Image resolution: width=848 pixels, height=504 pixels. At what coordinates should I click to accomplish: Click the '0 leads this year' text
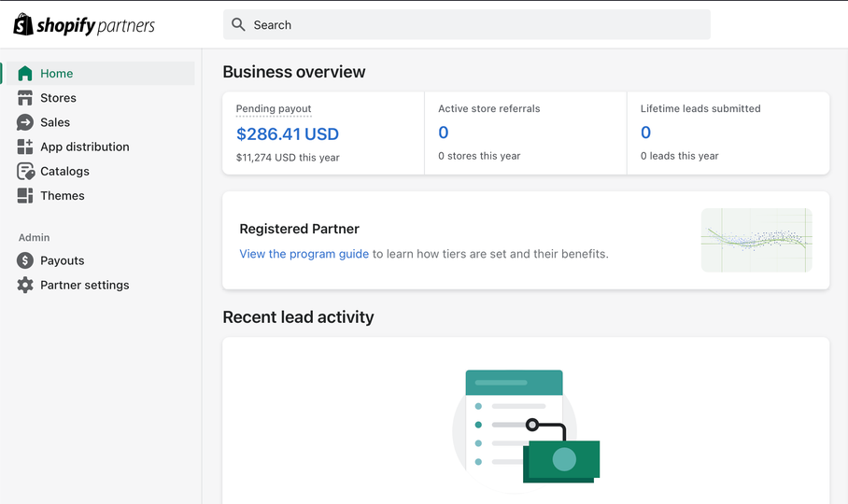point(679,156)
